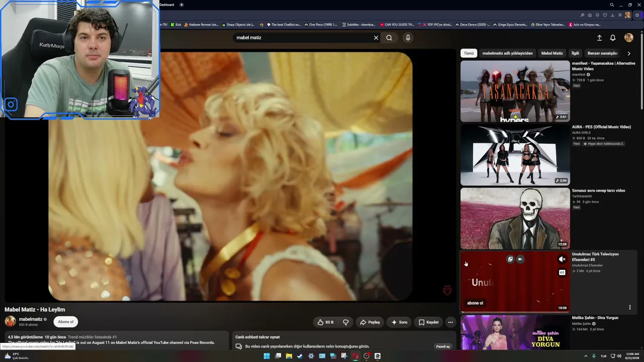Open Steam from the taskbar
The width and height of the screenshot is (644, 362).
click(x=300, y=356)
